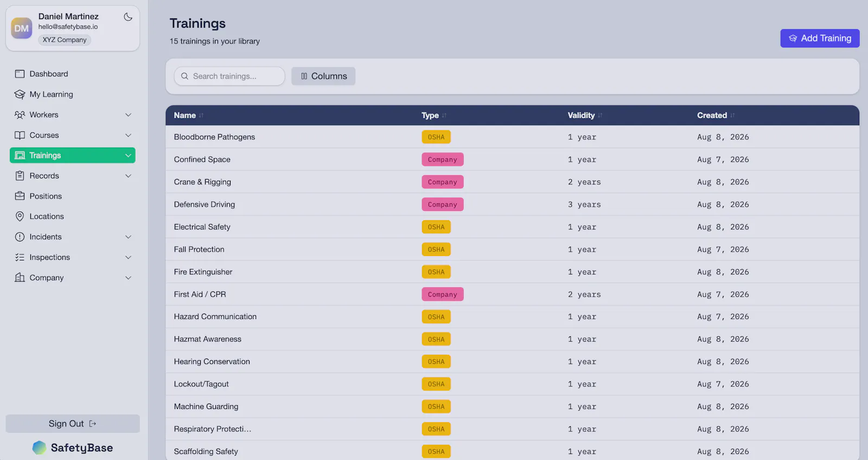The width and height of the screenshot is (868, 460).
Task: Click the Records clipboard icon
Action: tap(20, 176)
